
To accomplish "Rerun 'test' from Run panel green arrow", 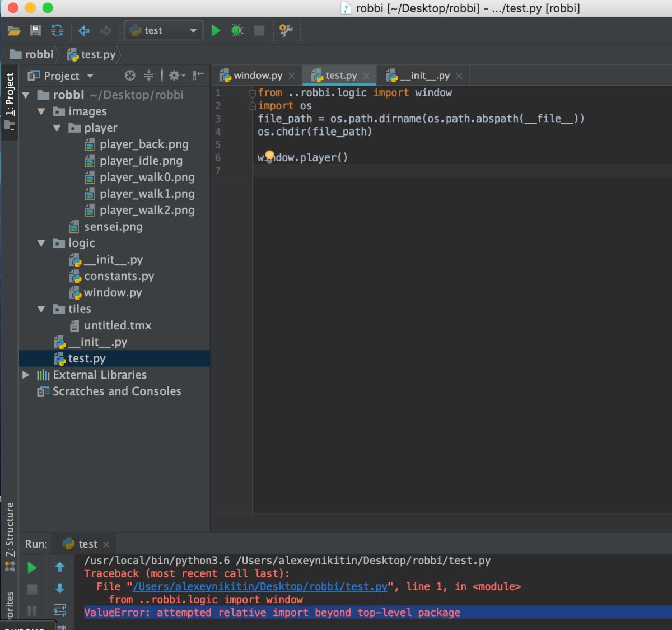I will (x=32, y=568).
